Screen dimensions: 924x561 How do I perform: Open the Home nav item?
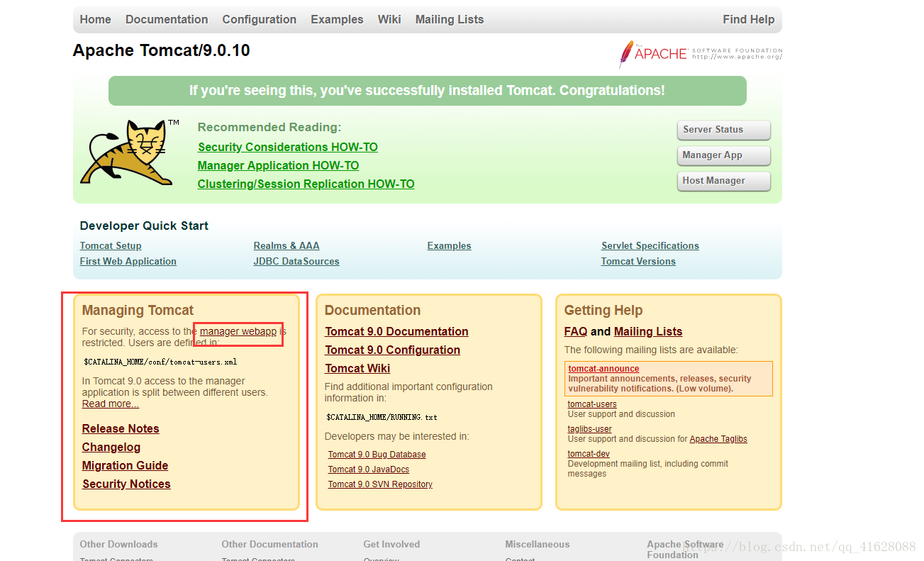[x=96, y=20]
